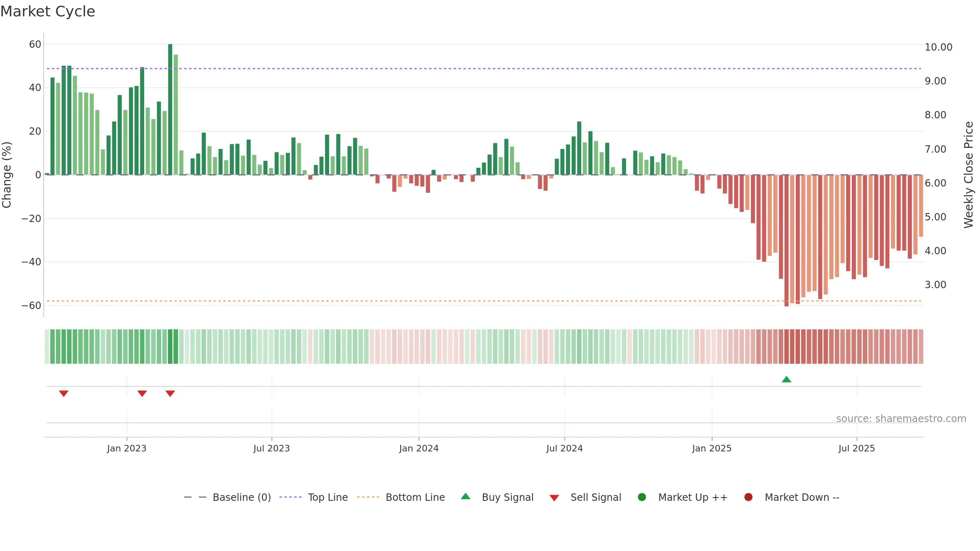Click the 'source: sharemaestro.com' credit text
The height and width of the screenshot is (551, 980).
pos(901,419)
